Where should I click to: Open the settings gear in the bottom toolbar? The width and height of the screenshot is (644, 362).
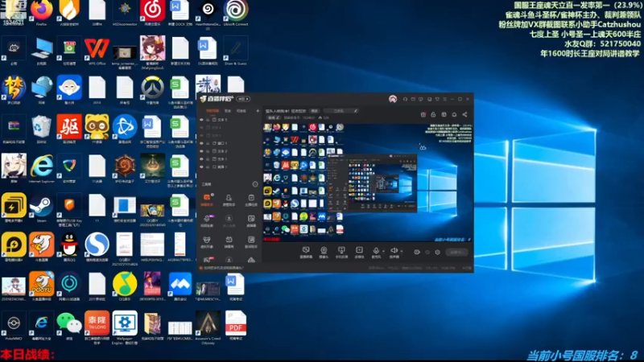(x=437, y=252)
